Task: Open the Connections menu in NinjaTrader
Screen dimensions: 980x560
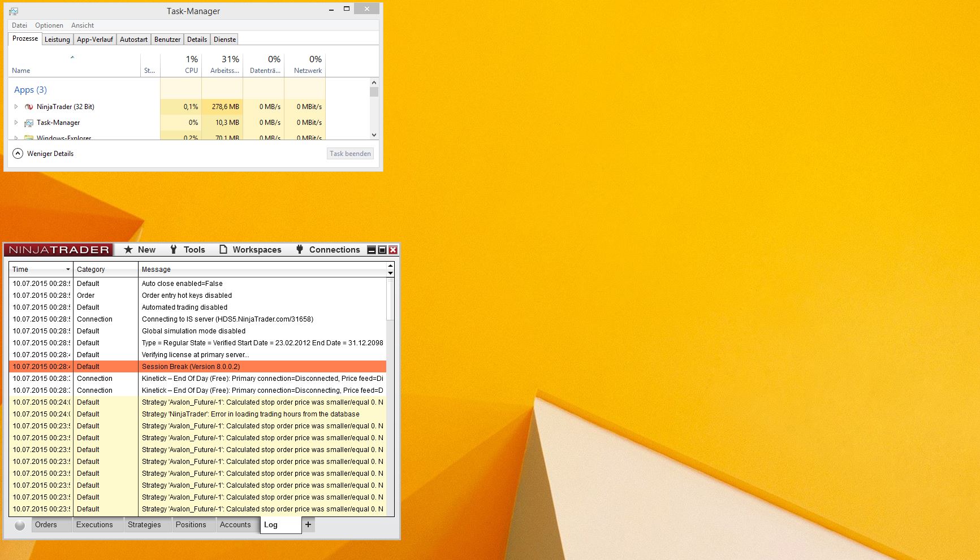Action: coord(327,250)
